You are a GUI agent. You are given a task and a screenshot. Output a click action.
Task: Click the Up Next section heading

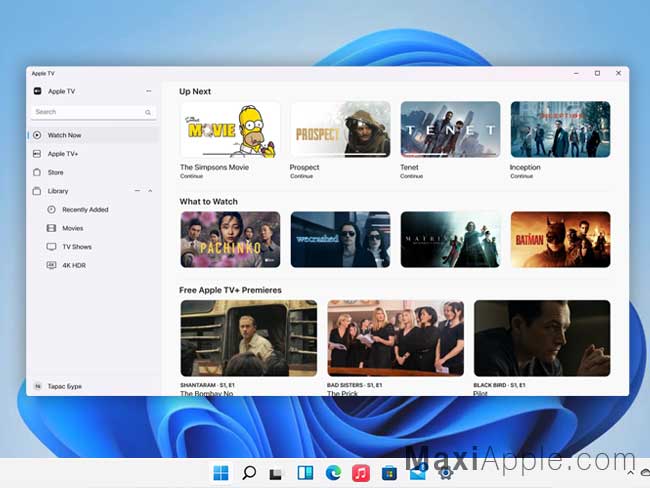(x=195, y=92)
